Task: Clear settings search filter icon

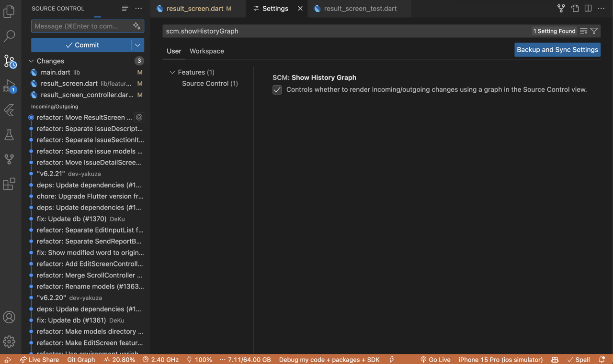Action: coord(583,31)
